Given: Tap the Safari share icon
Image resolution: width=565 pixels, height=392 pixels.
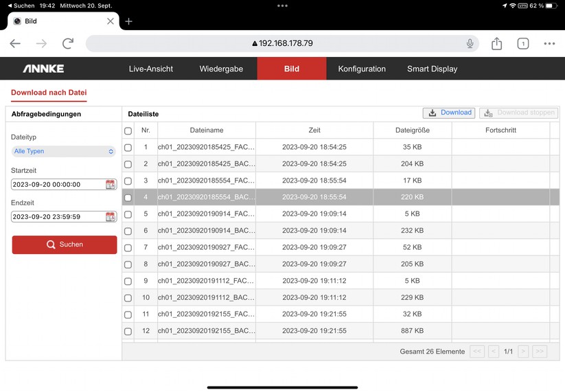Looking at the screenshot, I should click(496, 43).
